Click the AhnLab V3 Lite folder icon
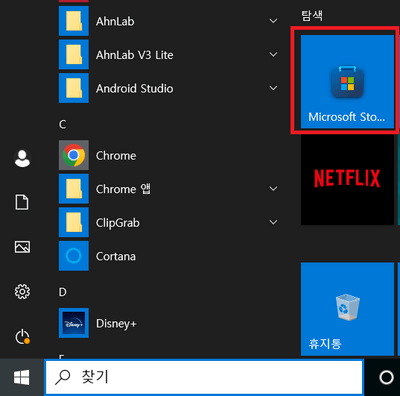Image resolution: width=400 pixels, height=396 pixels. 74,54
